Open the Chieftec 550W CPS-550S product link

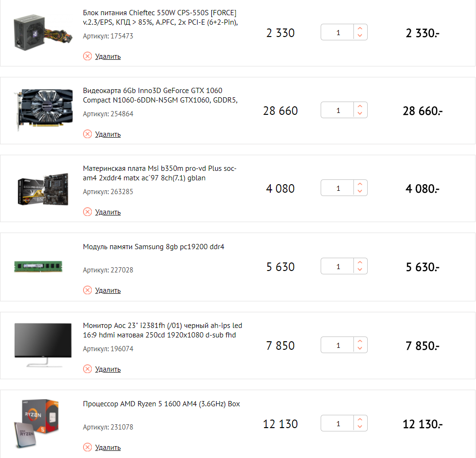pyautogui.click(x=160, y=18)
